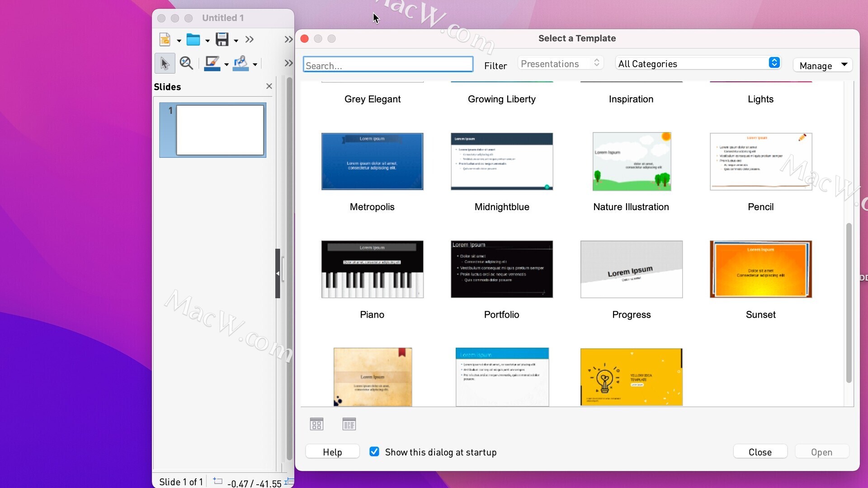Expand the Open folder dropdown arrow
The height and width of the screenshot is (488, 868).
(208, 41)
